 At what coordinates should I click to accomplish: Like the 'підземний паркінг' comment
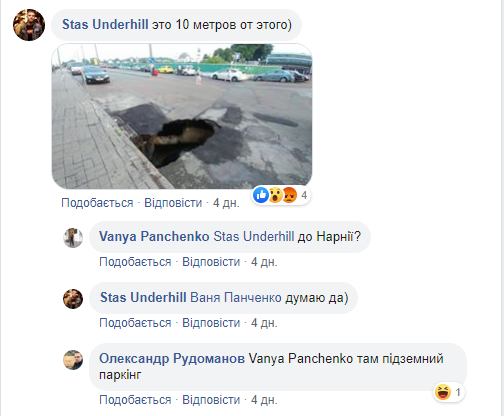tap(135, 400)
